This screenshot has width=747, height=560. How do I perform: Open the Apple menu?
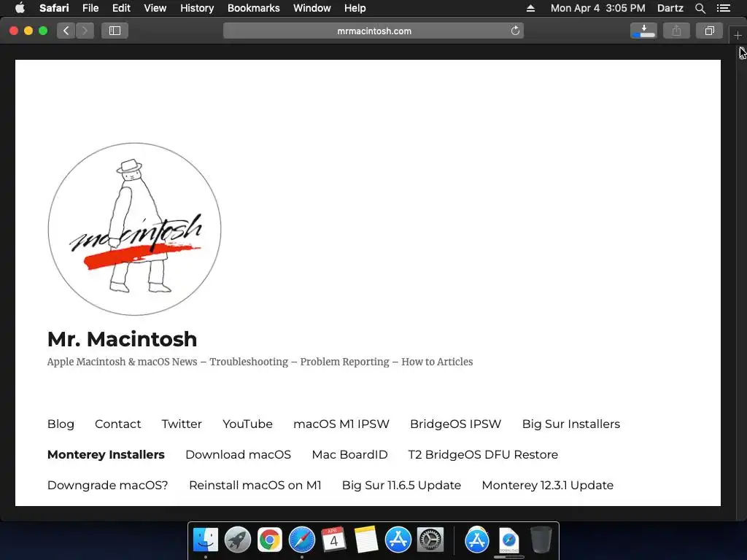point(20,8)
